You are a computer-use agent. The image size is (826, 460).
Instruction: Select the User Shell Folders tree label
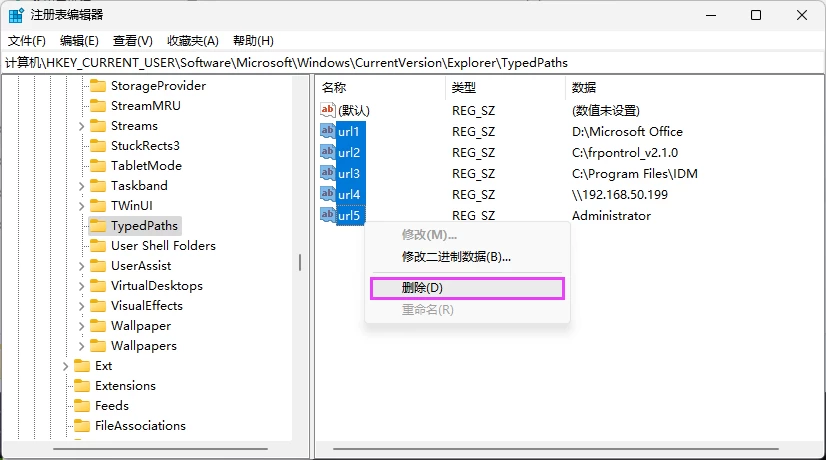[x=163, y=246]
